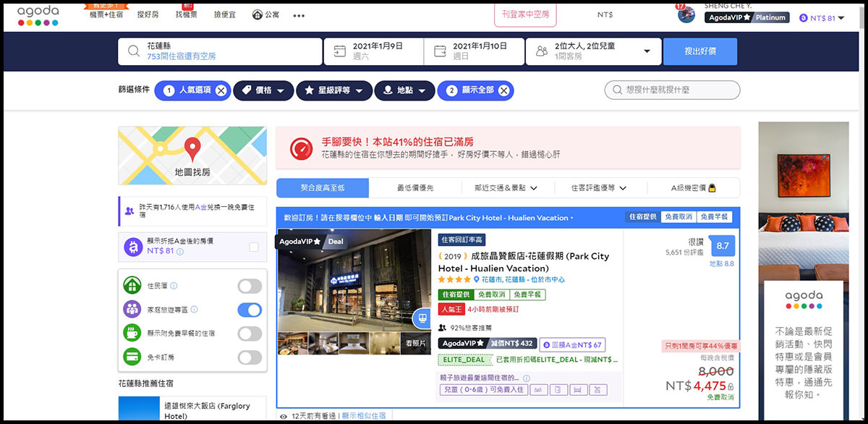Toggle 顯示附免費早餐的住宿 switch
Image resolution: width=868 pixels, height=424 pixels.
coord(250,334)
